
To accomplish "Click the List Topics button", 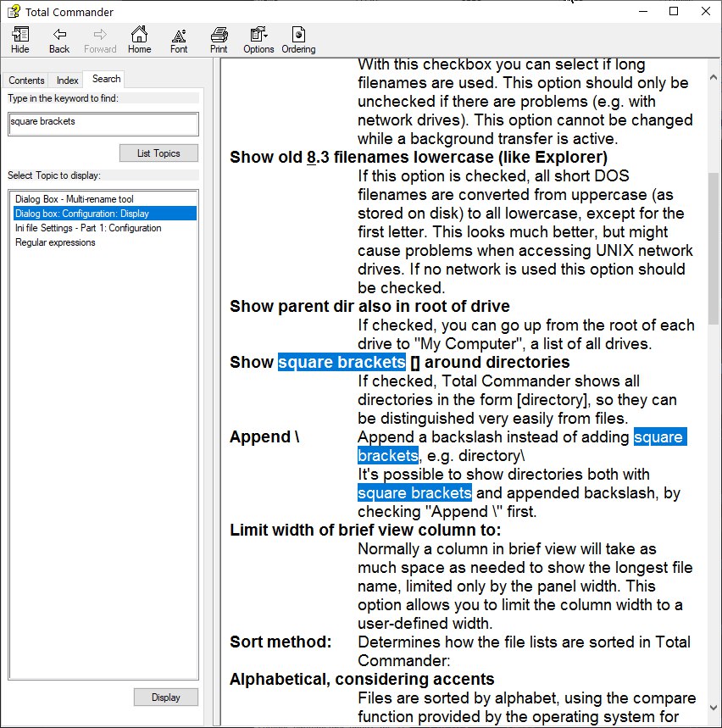I will (158, 153).
